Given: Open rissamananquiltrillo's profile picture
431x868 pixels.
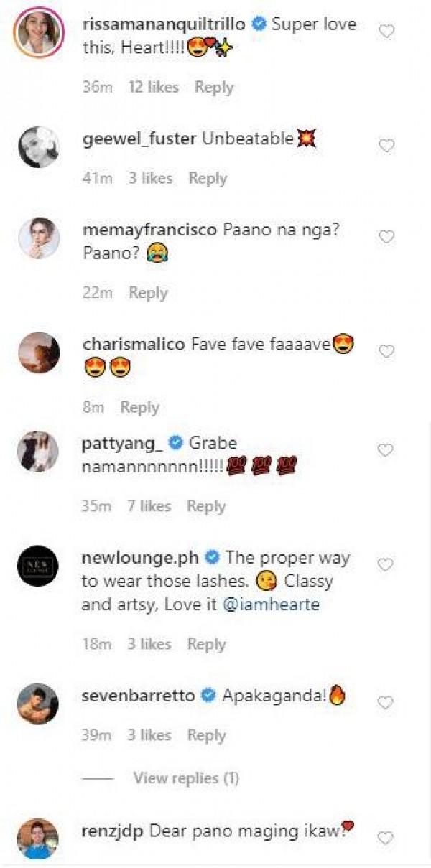Looking at the screenshot, I should coord(38,32).
